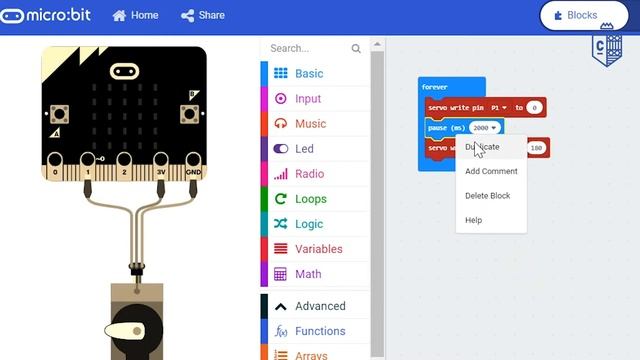Click the Basic grid icon
This screenshot has height=360, width=640.
280,73
